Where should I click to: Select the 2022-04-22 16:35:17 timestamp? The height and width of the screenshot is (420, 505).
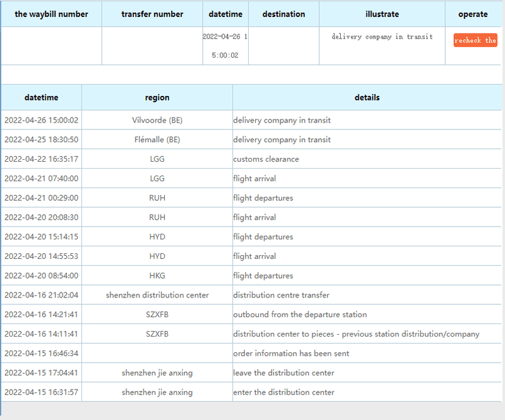click(41, 159)
